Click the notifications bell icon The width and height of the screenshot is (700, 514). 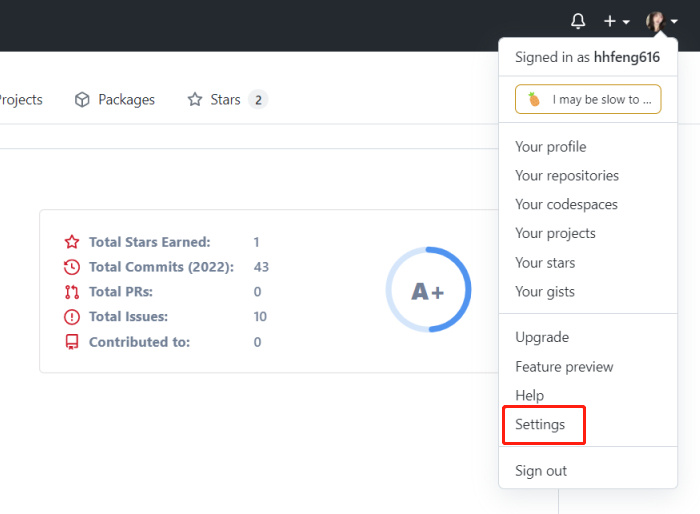tap(578, 21)
